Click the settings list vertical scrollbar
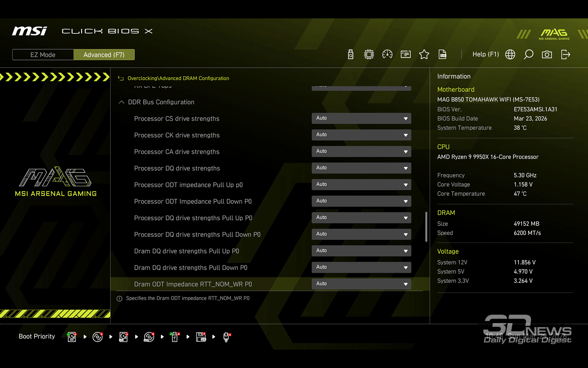This screenshot has width=588, height=368. pyautogui.click(x=426, y=227)
